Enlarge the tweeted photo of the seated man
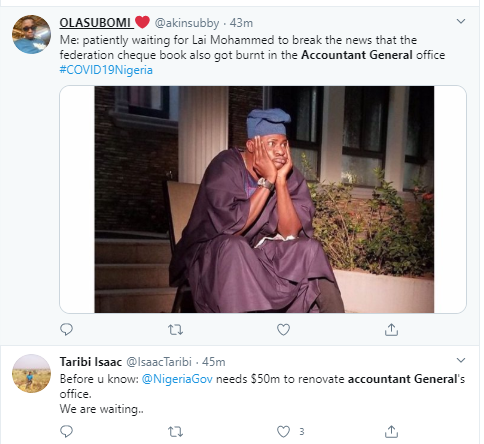The width and height of the screenshot is (484, 444). click(263, 199)
